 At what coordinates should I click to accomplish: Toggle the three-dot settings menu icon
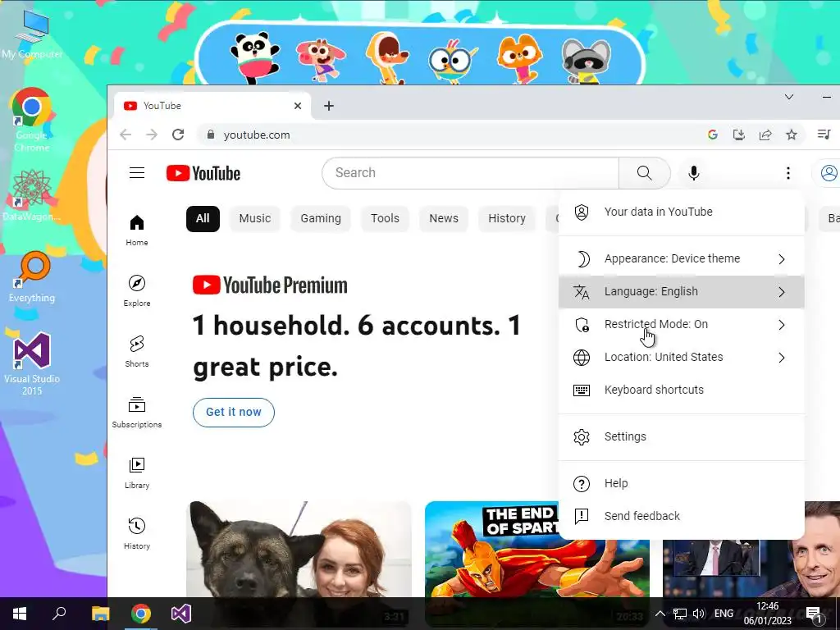pyautogui.click(x=787, y=172)
